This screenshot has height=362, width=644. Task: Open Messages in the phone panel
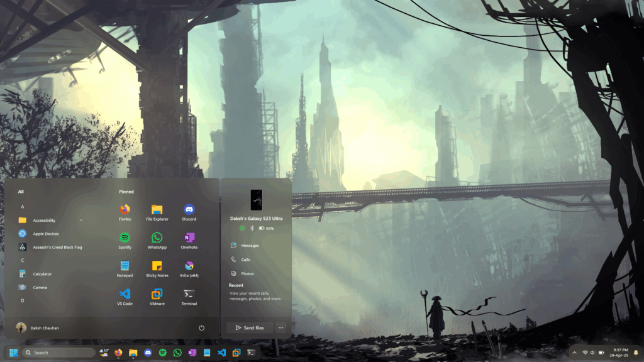[250, 246]
